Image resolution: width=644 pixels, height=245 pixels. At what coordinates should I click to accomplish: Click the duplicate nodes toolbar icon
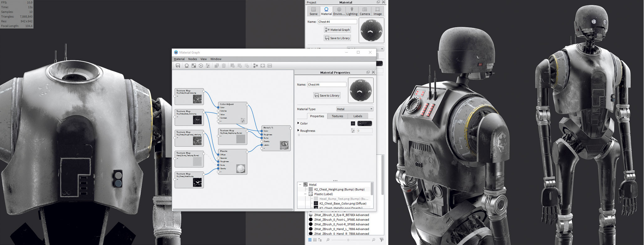[217, 66]
